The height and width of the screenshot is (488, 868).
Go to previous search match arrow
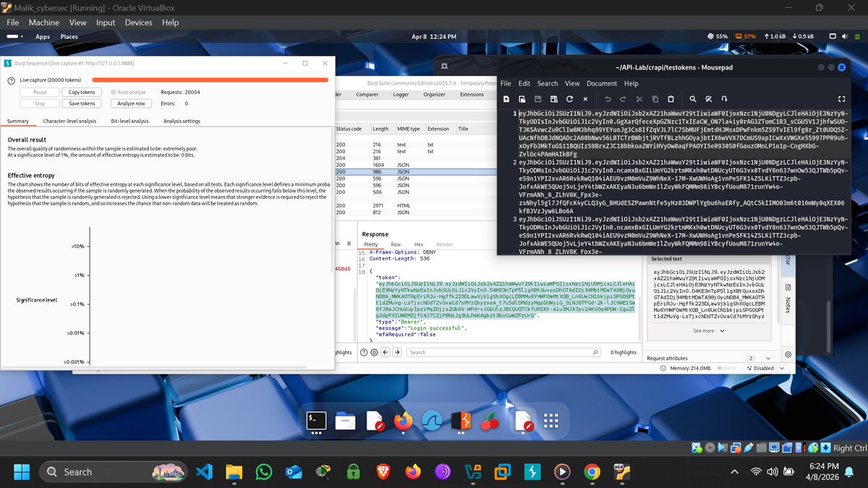386,352
